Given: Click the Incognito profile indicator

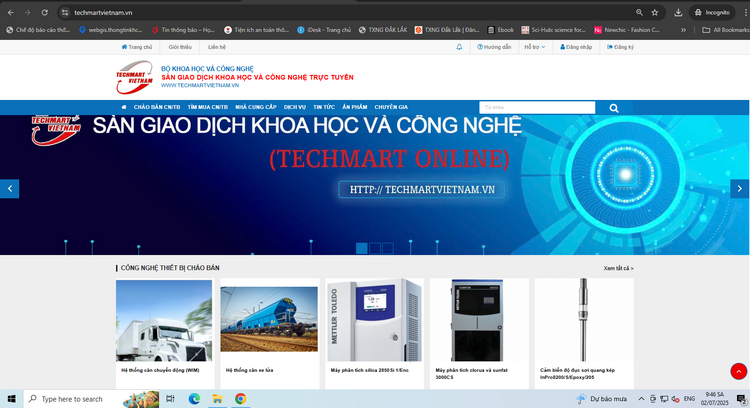Looking at the screenshot, I should click(712, 12).
